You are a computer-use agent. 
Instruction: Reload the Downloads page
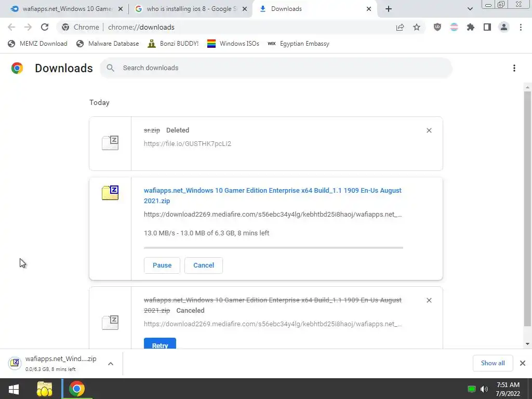pos(45,27)
